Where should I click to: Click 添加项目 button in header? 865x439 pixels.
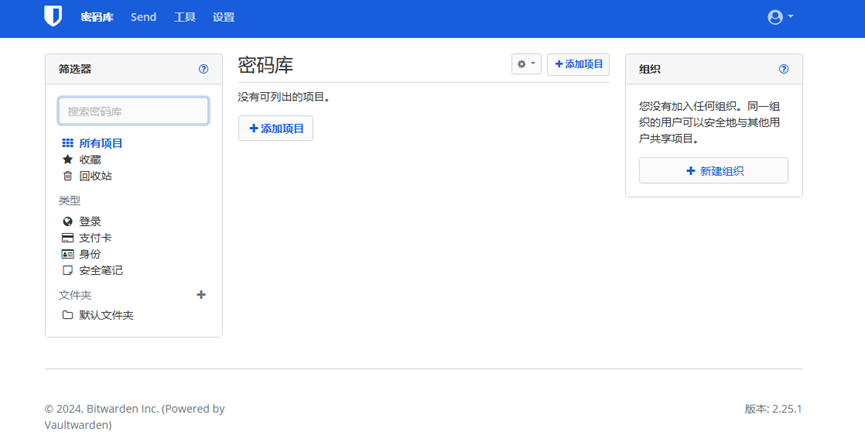(x=578, y=64)
